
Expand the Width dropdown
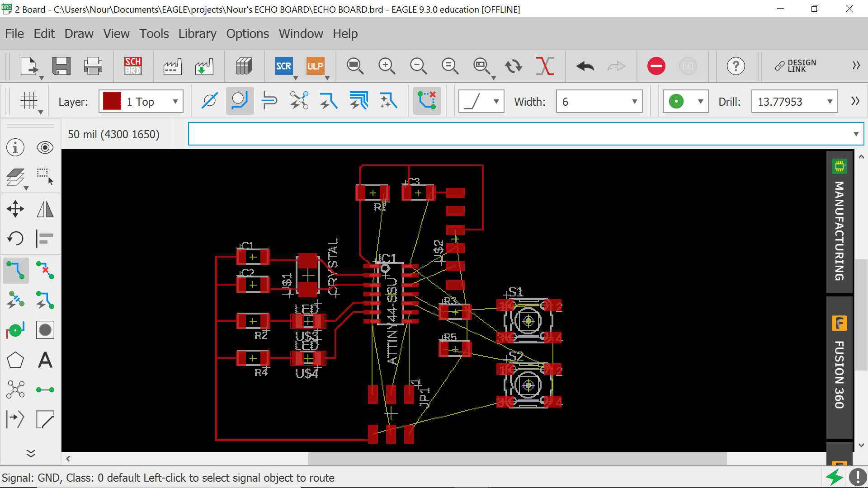tap(634, 102)
